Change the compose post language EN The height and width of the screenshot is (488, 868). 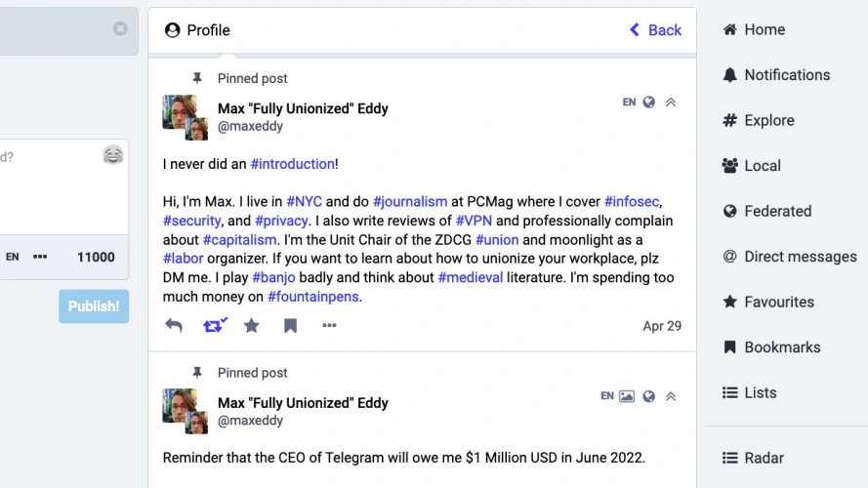coord(13,257)
